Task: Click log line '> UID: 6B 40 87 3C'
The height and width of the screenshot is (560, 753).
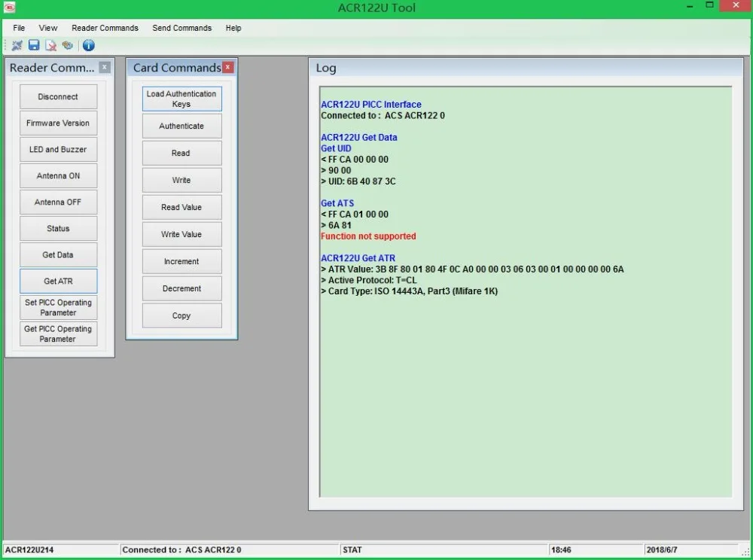Action: pos(358,181)
